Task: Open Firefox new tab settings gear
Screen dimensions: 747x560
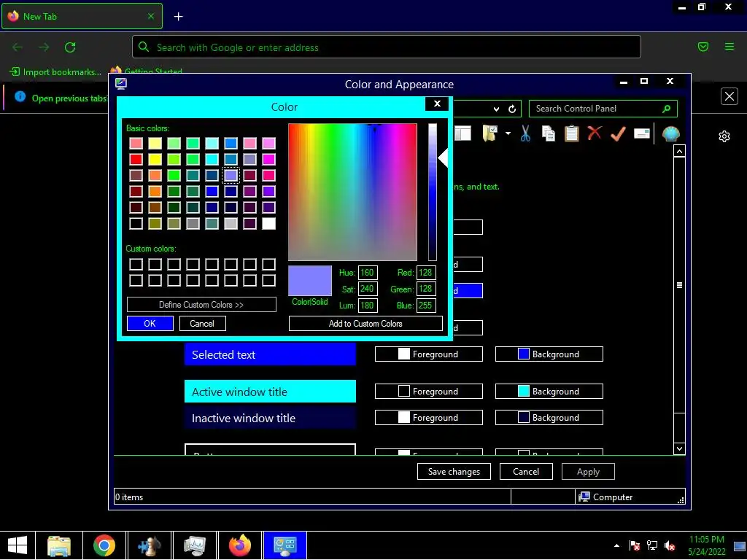Action: [x=724, y=136]
